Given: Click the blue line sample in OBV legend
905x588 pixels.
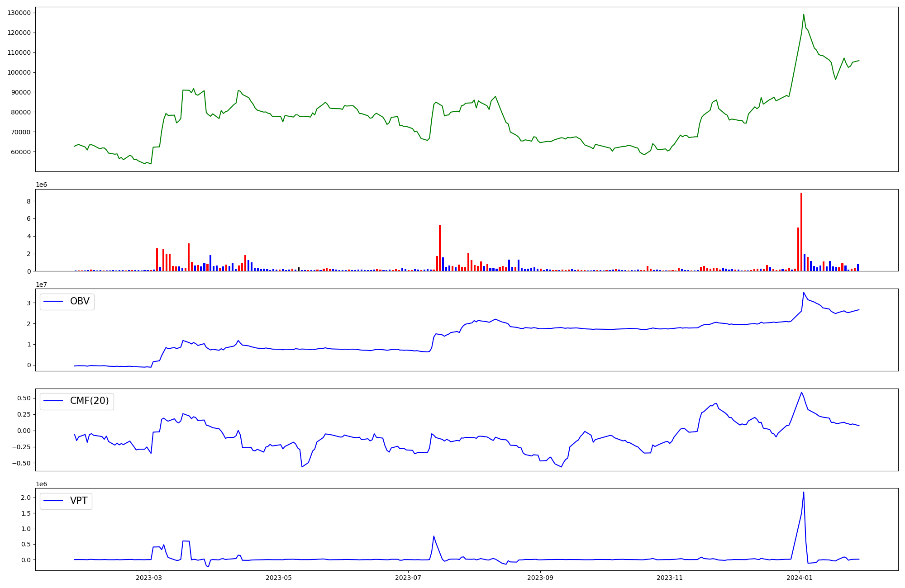Looking at the screenshot, I should tap(53, 301).
